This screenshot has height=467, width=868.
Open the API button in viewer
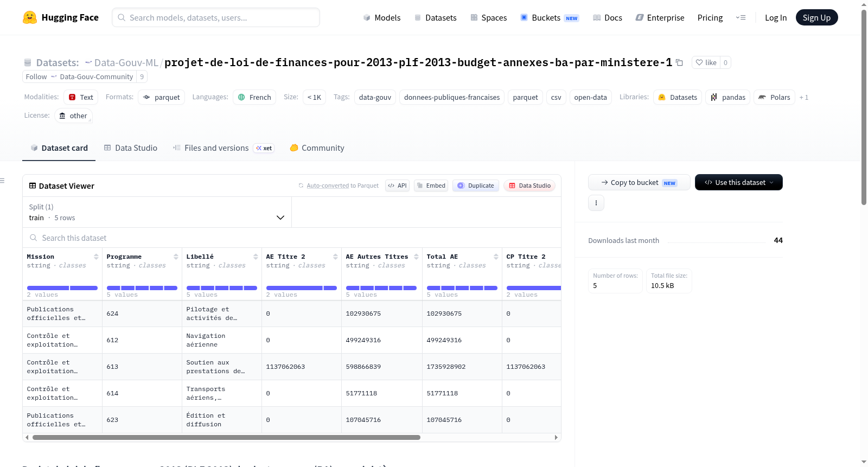click(x=398, y=185)
